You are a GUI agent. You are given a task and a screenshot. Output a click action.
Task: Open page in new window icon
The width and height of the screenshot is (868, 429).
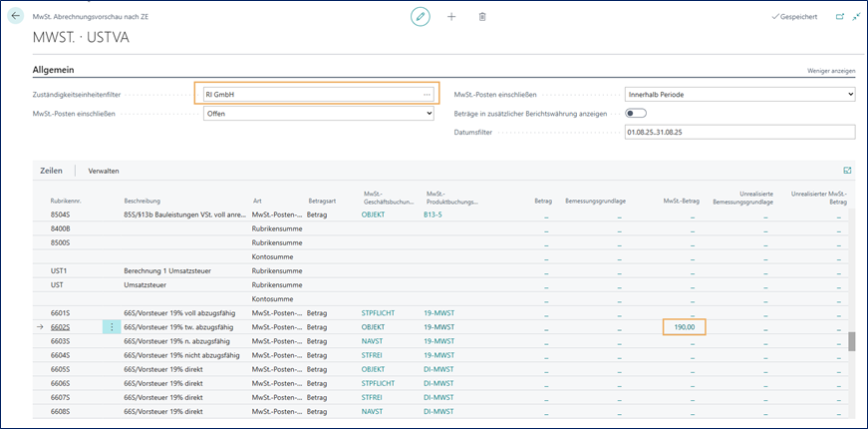[839, 17]
